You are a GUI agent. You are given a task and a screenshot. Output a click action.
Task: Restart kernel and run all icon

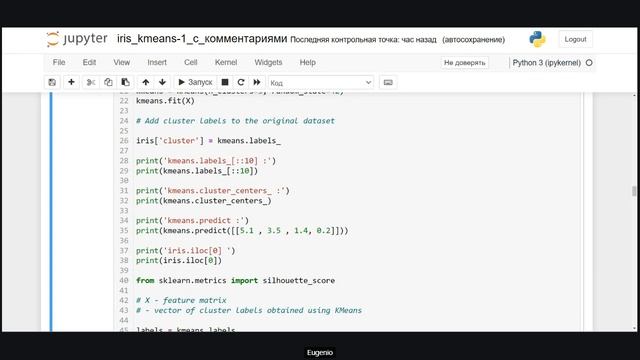point(257,82)
